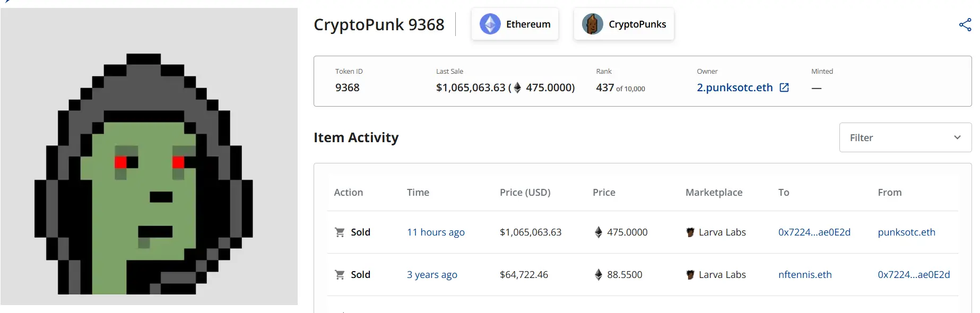Click the owner link 2.punksotc.eth
The image size is (980, 313).
coord(734,88)
